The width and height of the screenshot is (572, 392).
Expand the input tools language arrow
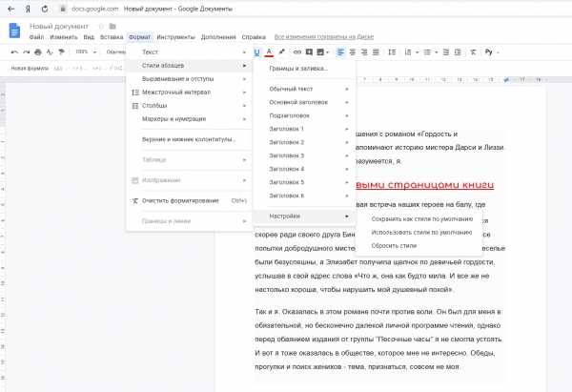(x=498, y=52)
